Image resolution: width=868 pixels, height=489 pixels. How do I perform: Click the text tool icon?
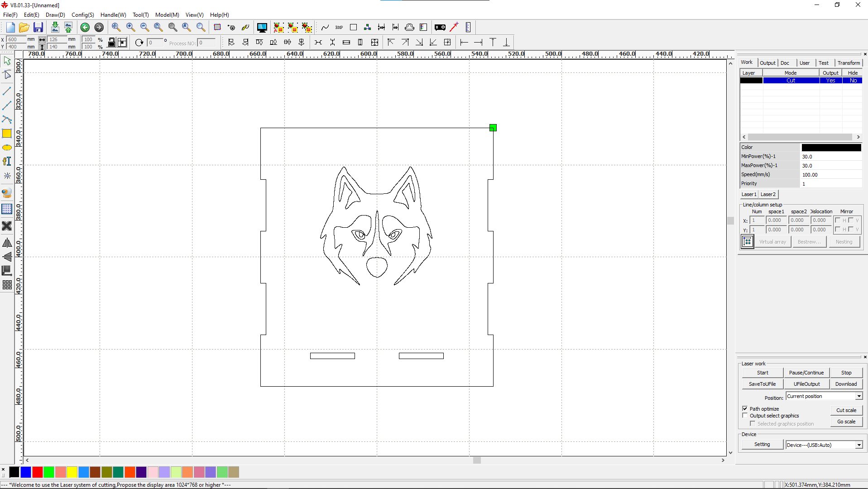pyautogui.click(x=7, y=162)
